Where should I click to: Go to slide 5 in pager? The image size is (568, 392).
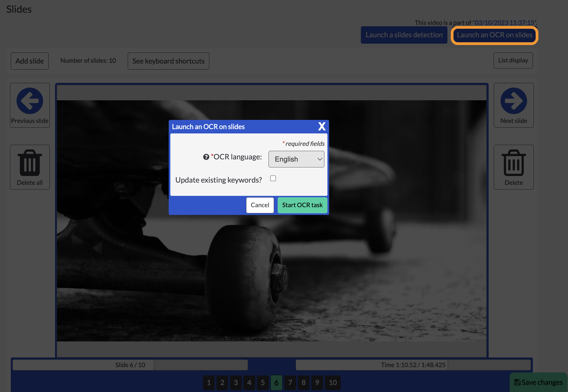(263, 383)
